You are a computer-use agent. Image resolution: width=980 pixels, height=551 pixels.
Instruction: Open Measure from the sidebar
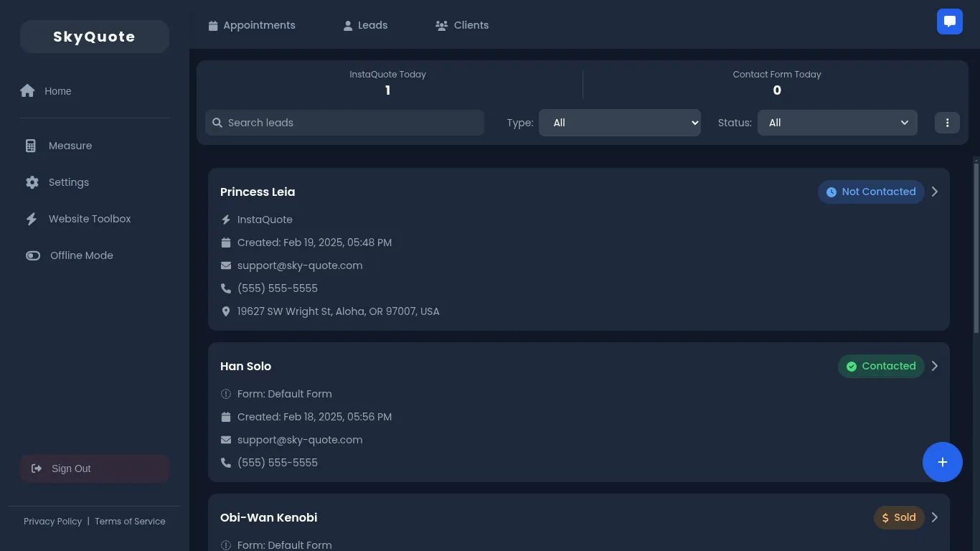pos(95,146)
